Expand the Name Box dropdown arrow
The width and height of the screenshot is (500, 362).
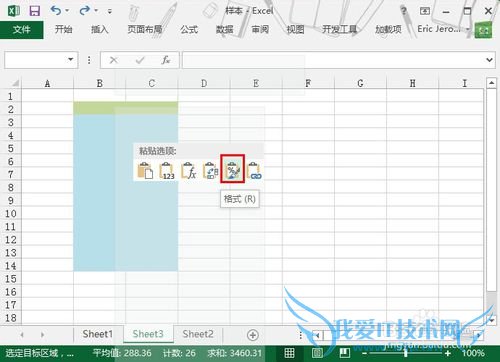[71, 60]
